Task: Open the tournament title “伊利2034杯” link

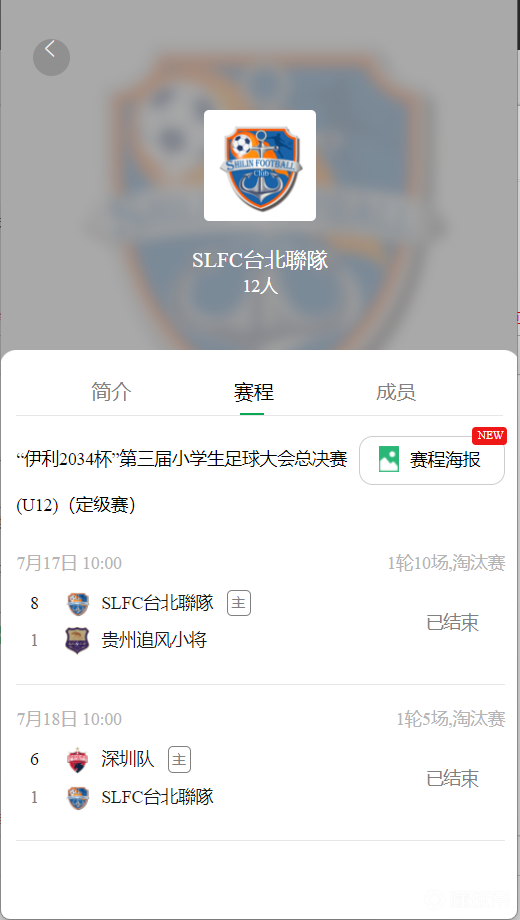Action: click(x=182, y=482)
